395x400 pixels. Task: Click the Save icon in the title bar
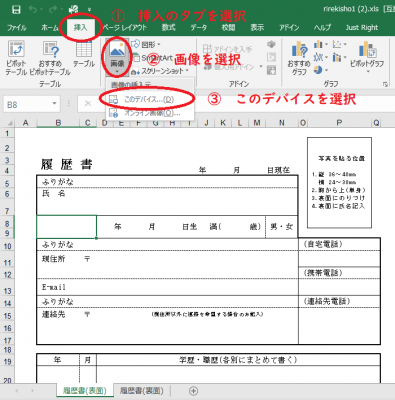(x=16, y=9)
